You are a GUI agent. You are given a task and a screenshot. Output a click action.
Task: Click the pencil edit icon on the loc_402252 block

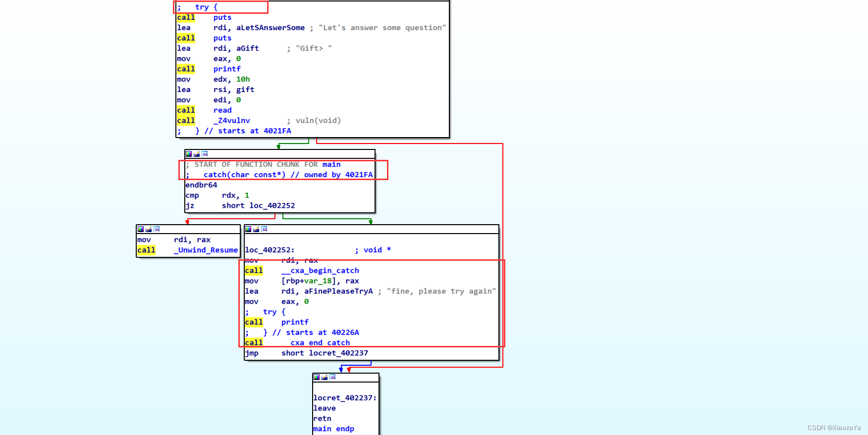pos(256,229)
